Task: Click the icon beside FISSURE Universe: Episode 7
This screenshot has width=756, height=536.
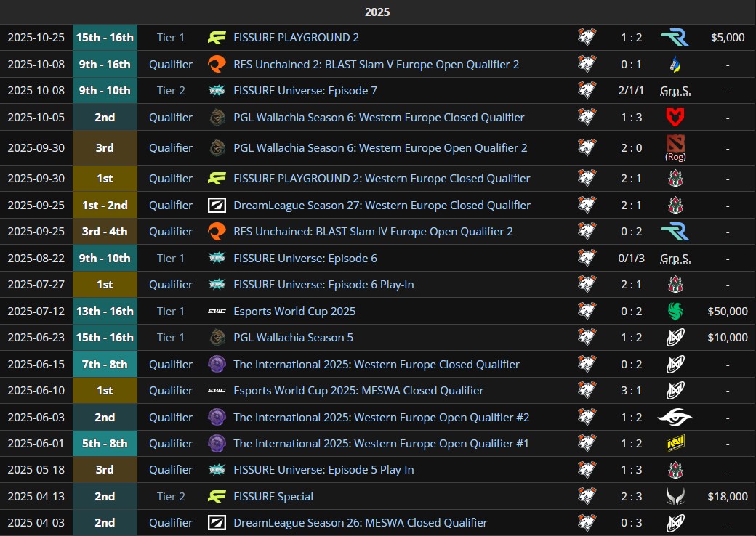Action: pyautogui.click(x=217, y=91)
